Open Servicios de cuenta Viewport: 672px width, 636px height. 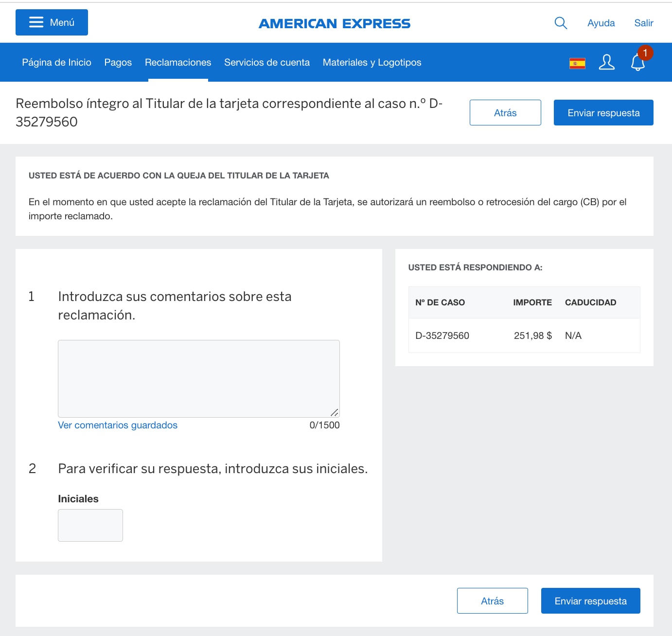pyautogui.click(x=266, y=62)
